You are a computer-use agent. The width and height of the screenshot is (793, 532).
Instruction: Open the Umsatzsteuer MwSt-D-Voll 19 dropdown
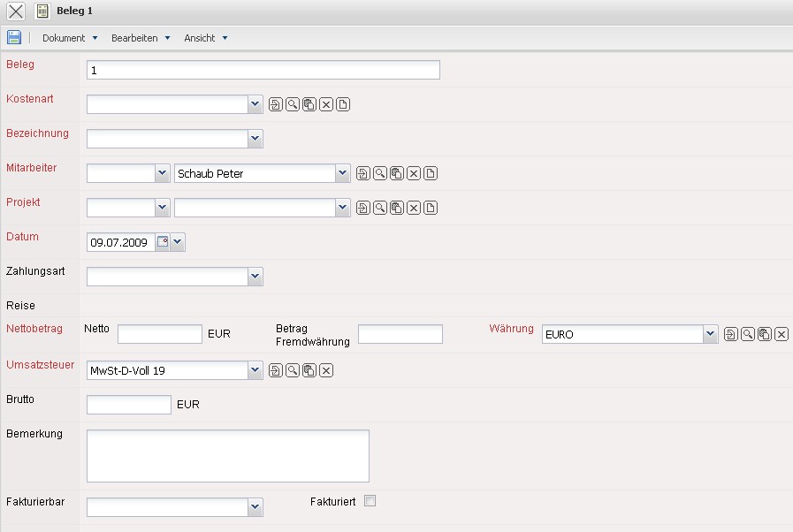[255, 370]
